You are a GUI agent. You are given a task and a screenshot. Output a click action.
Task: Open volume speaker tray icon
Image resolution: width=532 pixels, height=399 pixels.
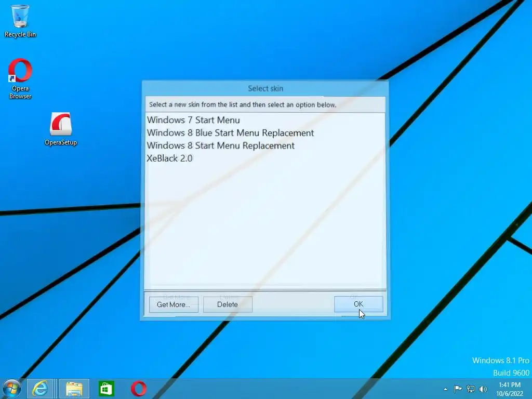(x=483, y=389)
